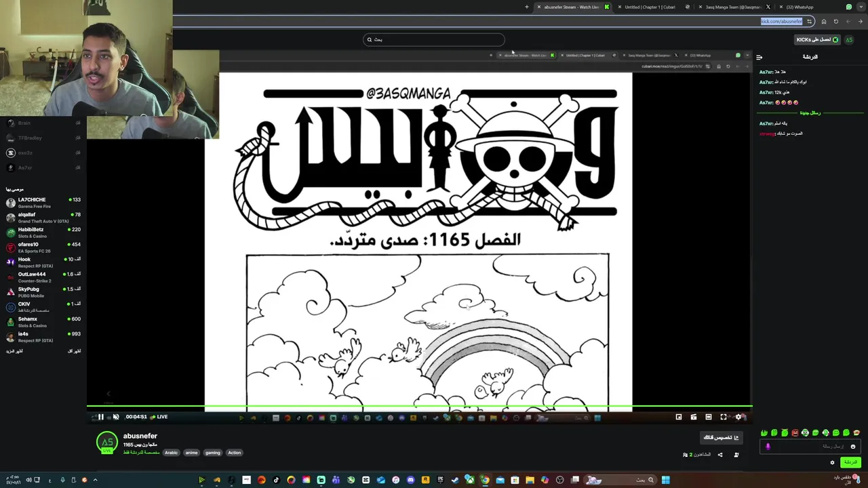Open the tab search dropdown arrow
This screenshot has height=488, width=868.
(861, 7)
